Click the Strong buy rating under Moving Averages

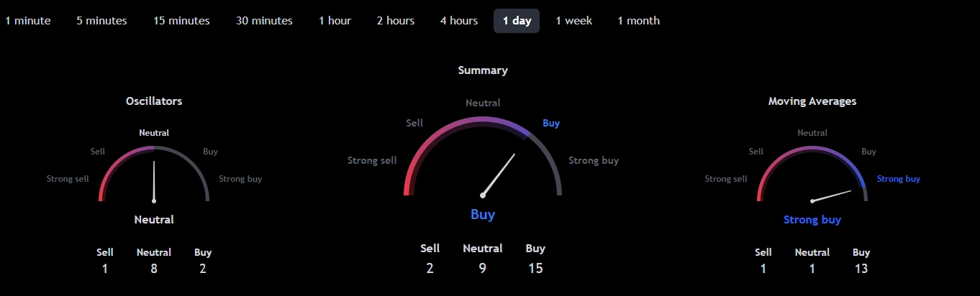pyautogui.click(x=812, y=220)
